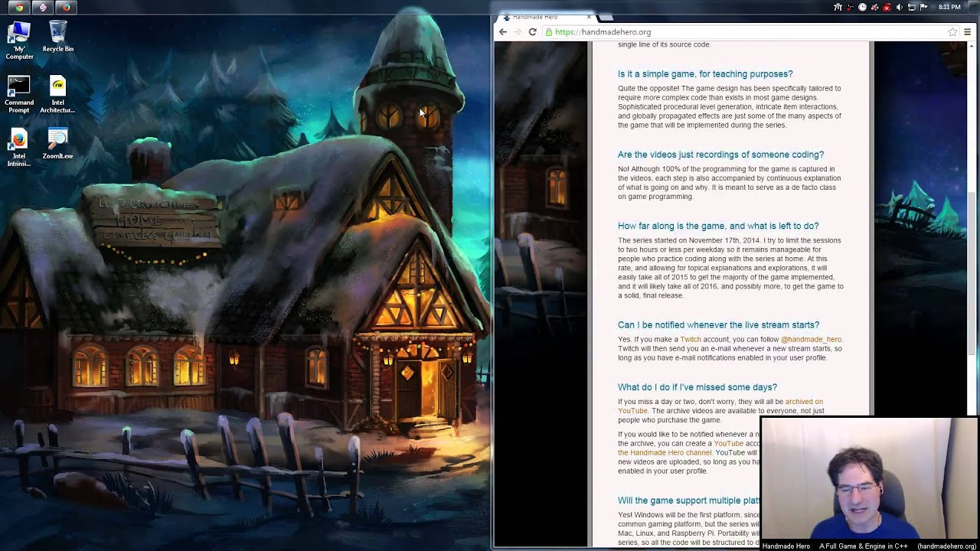Screen dimensions: 980x551
Task: Close the Handmade Hero tab
Action: click(589, 17)
